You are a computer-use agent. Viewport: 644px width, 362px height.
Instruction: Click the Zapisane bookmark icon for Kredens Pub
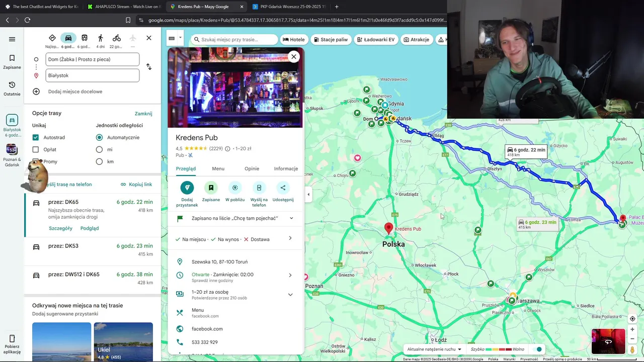pyautogui.click(x=211, y=188)
